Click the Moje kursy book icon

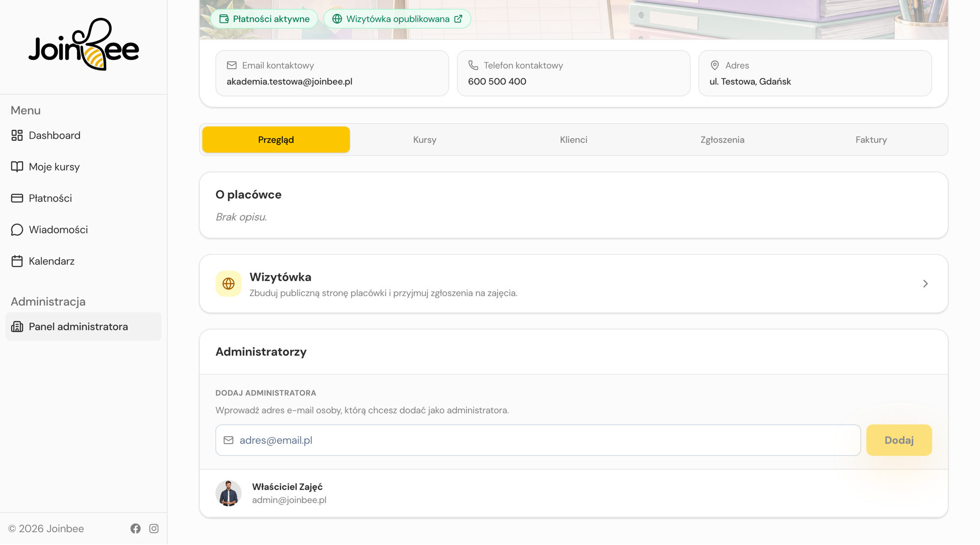[17, 167]
